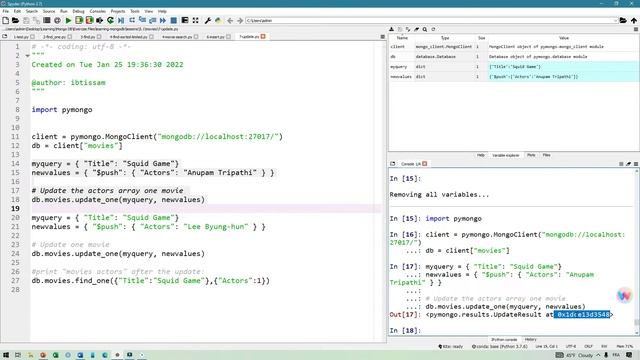Collapse the docstring fold arrow at line 2
This screenshot has height=360, width=640.
coord(27,56)
